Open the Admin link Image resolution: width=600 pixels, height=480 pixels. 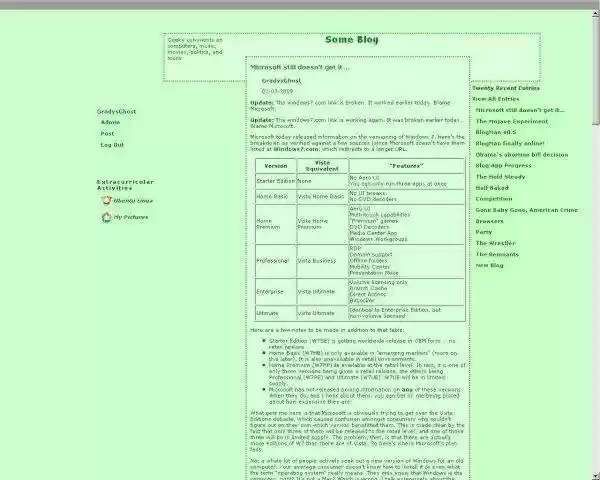point(110,122)
